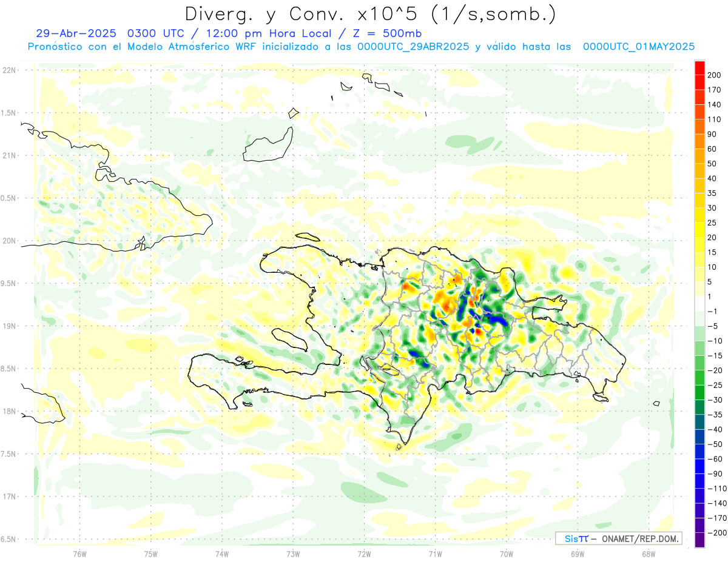Click the '0000UTC_01MAY2025' valid-until text
The height and width of the screenshot is (562, 728).
click(x=638, y=47)
